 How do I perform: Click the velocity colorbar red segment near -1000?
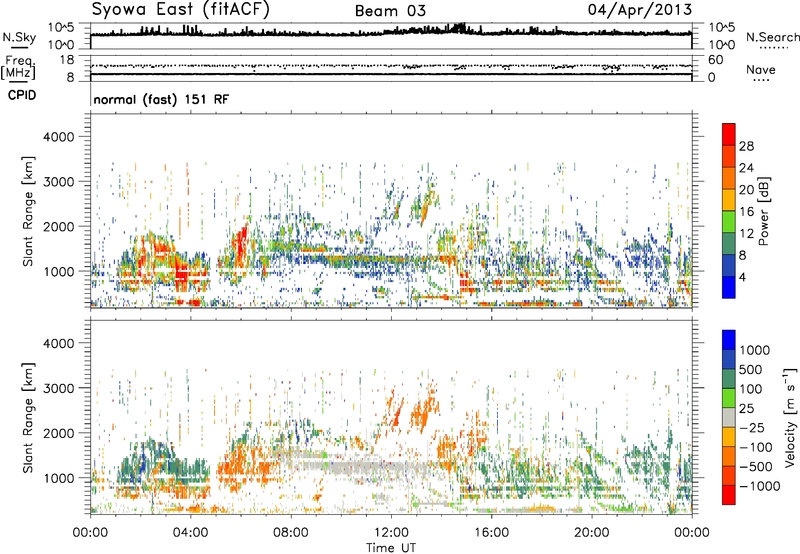[729, 495]
